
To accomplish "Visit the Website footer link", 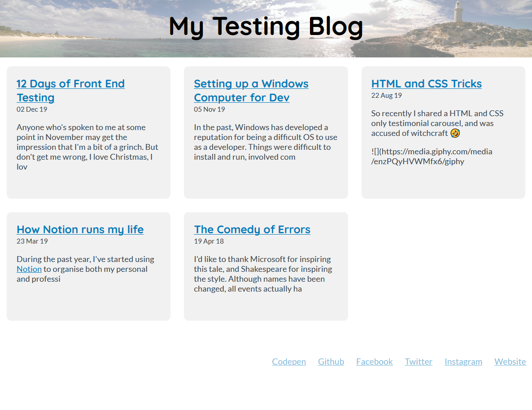I will point(510,362).
